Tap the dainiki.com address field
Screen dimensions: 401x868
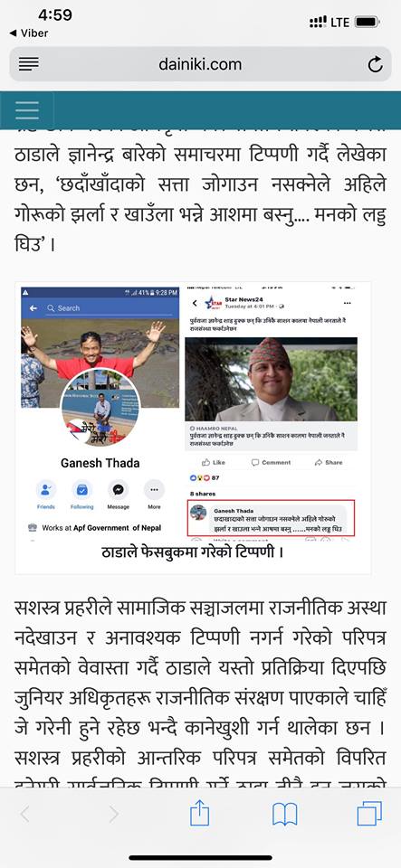tap(201, 64)
